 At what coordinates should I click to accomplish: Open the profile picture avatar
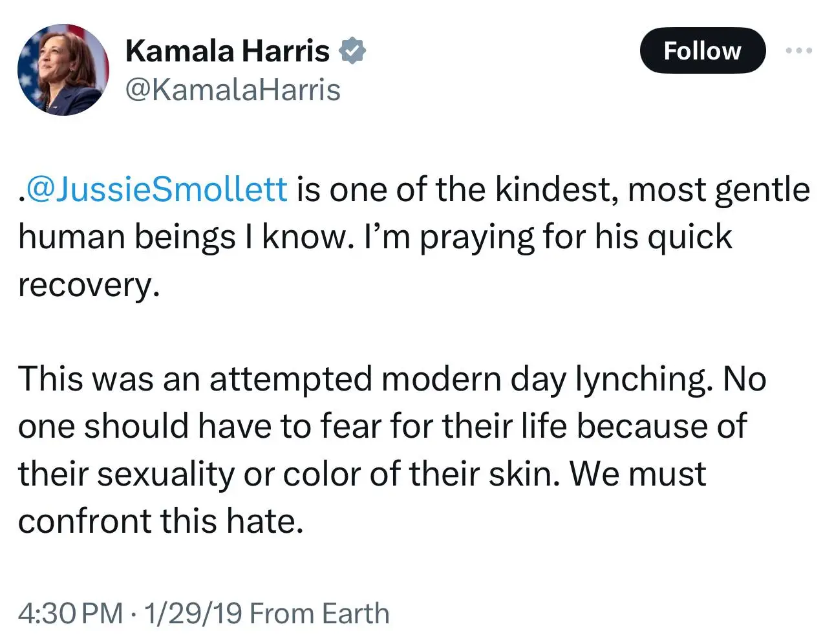[x=63, y=70]
